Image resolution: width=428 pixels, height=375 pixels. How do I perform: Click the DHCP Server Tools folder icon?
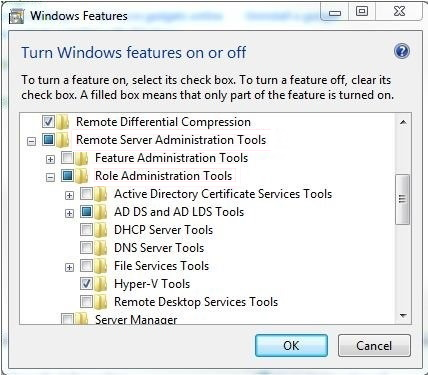101,230
